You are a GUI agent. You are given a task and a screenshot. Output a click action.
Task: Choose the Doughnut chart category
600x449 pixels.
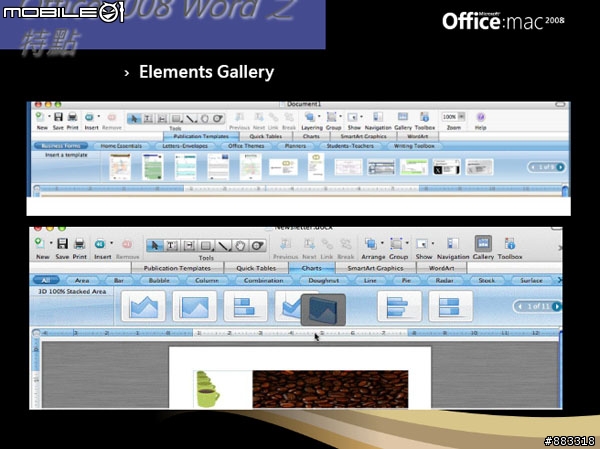(324, 281)
